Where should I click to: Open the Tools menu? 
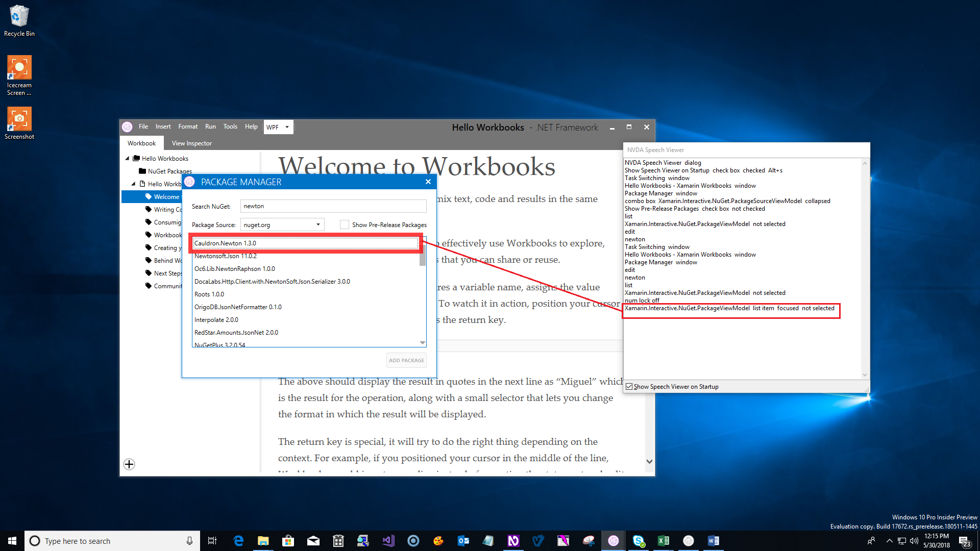[x=230, y=127]
